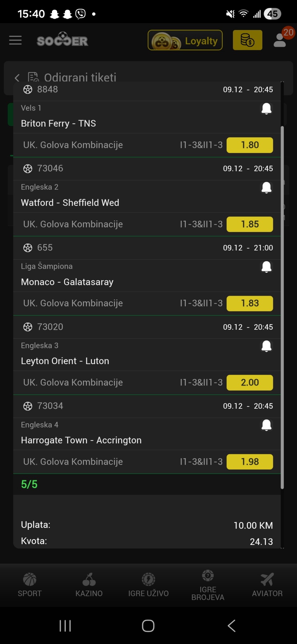Toggle bell for Harrogate Town - Accrington
This screenshot has width=297, height=644.
click(266, 425)
